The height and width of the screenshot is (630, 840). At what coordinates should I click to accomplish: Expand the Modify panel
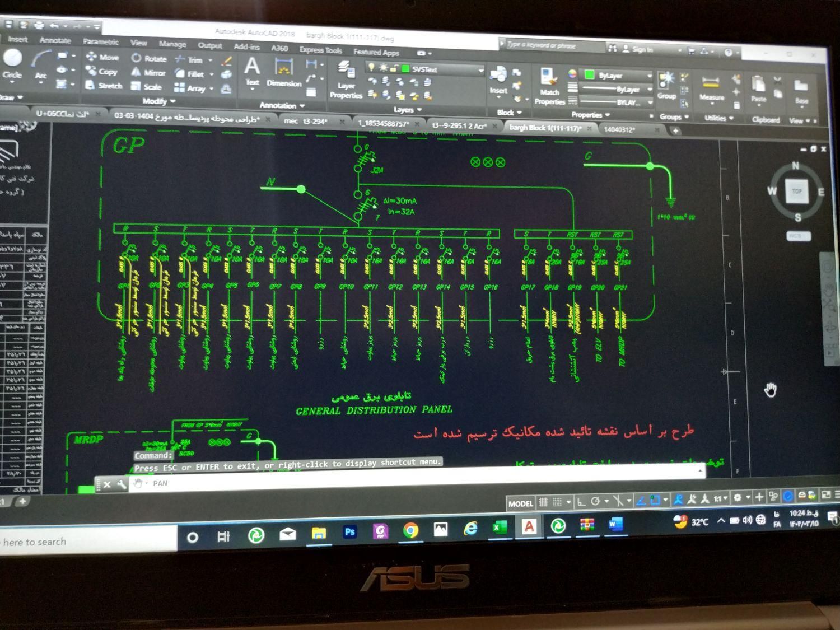[x=158, y=101]
